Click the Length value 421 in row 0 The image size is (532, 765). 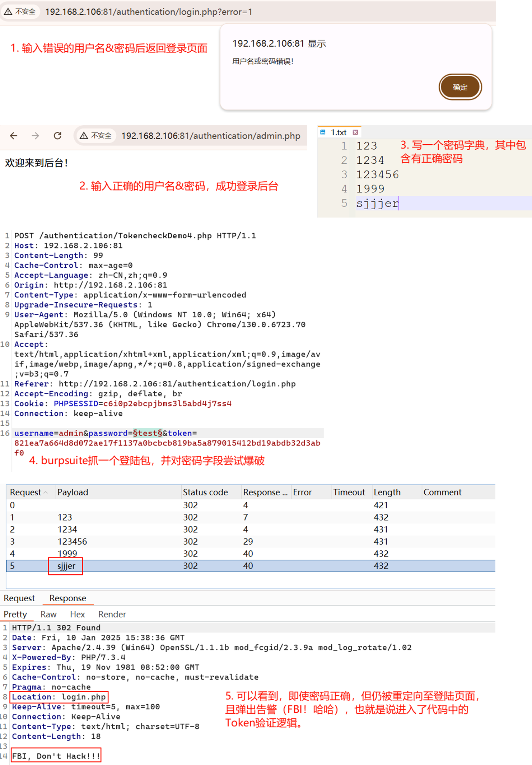(381, 505)
